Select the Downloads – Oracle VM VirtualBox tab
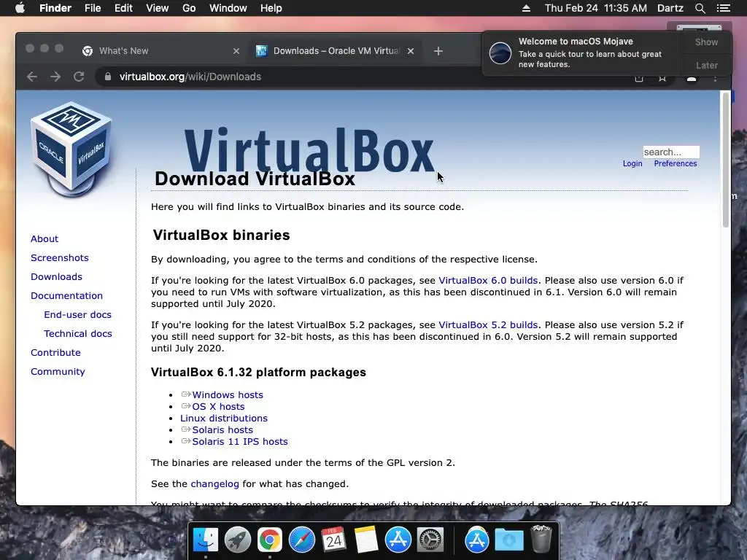 point(336,51)
